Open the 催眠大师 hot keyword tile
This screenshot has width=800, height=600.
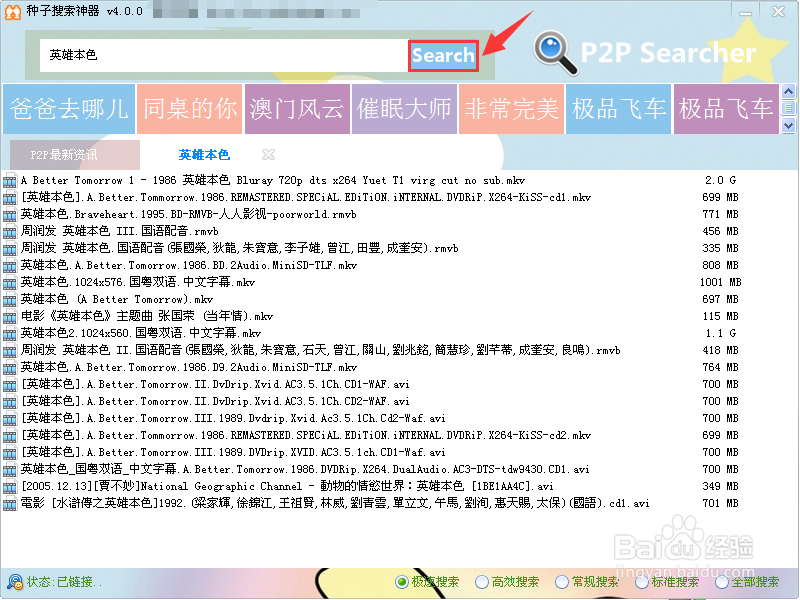tap(404, 109)
